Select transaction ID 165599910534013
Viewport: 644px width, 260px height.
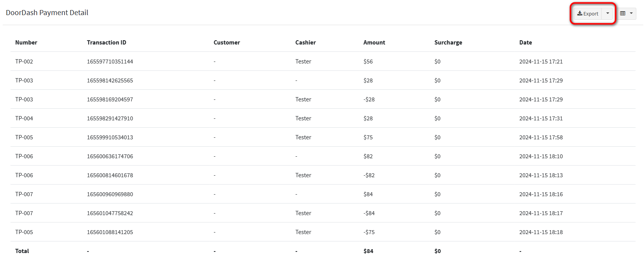tap(110, 137)
